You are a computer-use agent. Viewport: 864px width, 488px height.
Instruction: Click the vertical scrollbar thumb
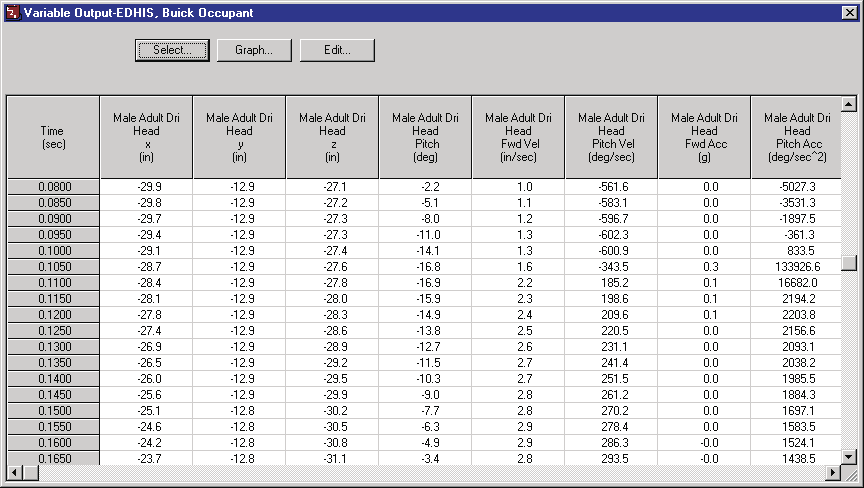849,262
